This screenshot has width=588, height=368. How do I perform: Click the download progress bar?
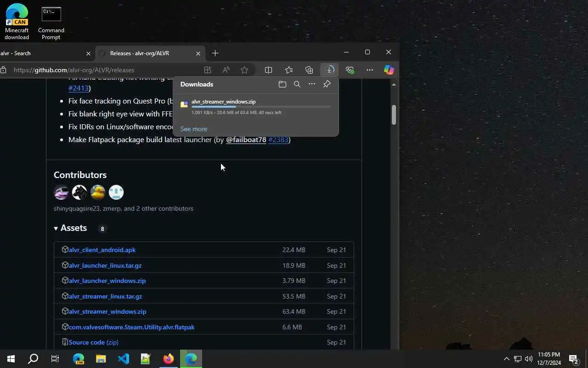tap(261, 107)
